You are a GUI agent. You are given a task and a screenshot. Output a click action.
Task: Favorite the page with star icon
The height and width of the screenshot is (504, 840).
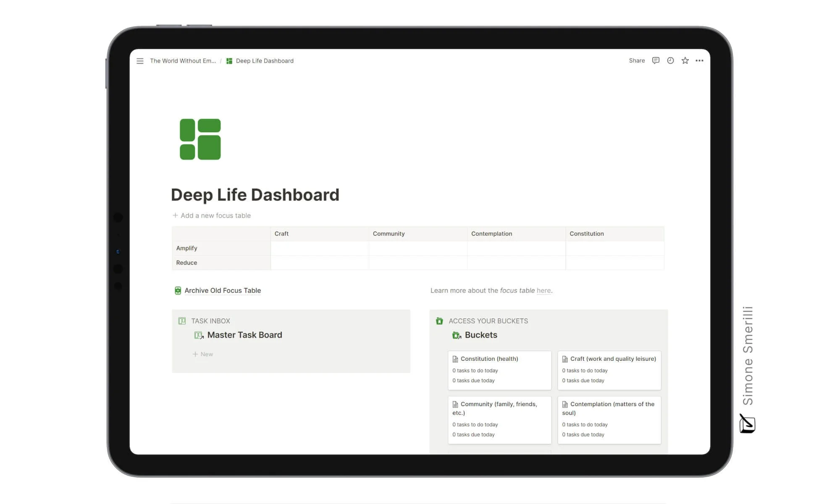click(x=685, y=60)
